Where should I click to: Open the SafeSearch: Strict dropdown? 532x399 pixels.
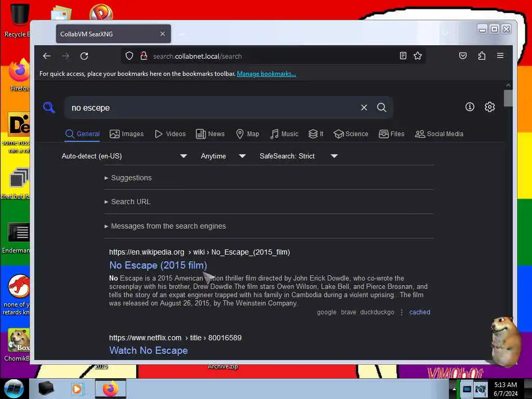(x=299, y=156)
